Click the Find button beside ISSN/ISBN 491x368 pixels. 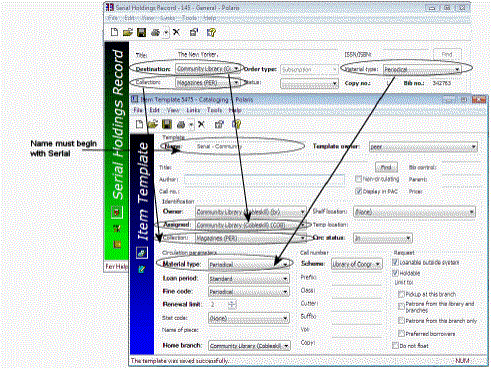[x=447, y=54]
